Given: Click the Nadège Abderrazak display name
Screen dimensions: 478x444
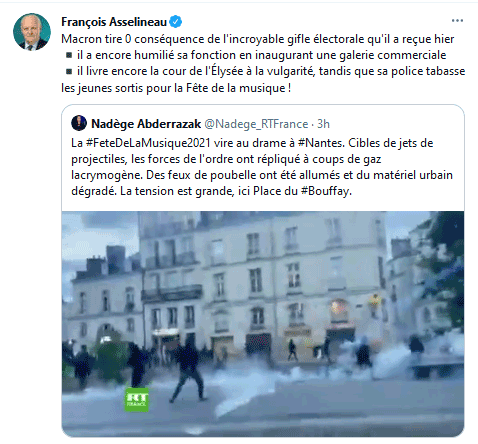Looking at the screenshot, I should point(146,124).
